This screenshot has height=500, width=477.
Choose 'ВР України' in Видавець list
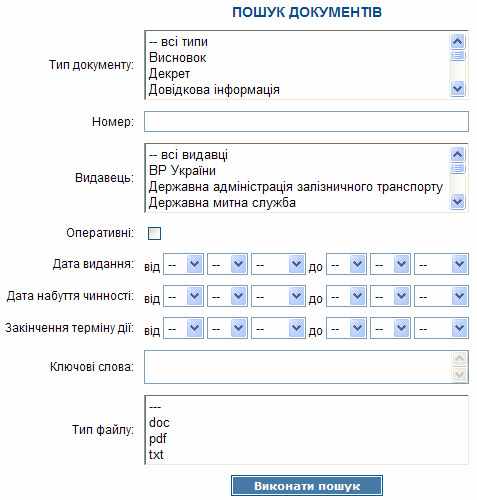click(182, 171)
